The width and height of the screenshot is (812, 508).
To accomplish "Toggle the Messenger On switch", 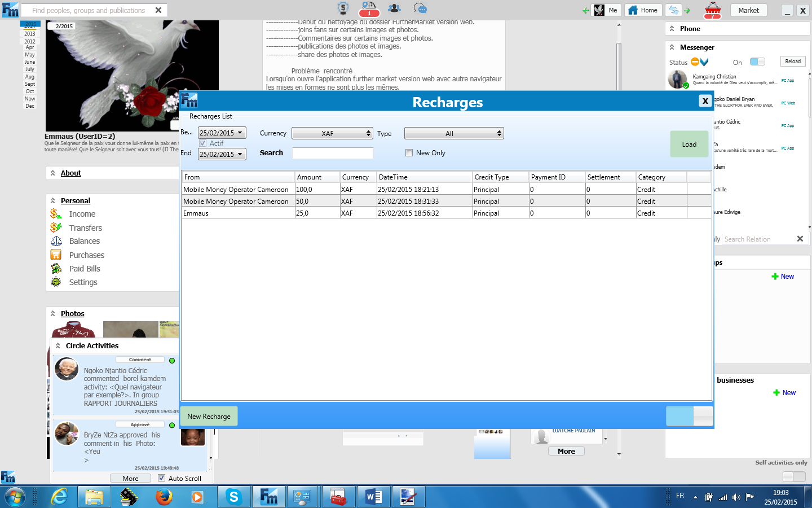I will (757, 62).
